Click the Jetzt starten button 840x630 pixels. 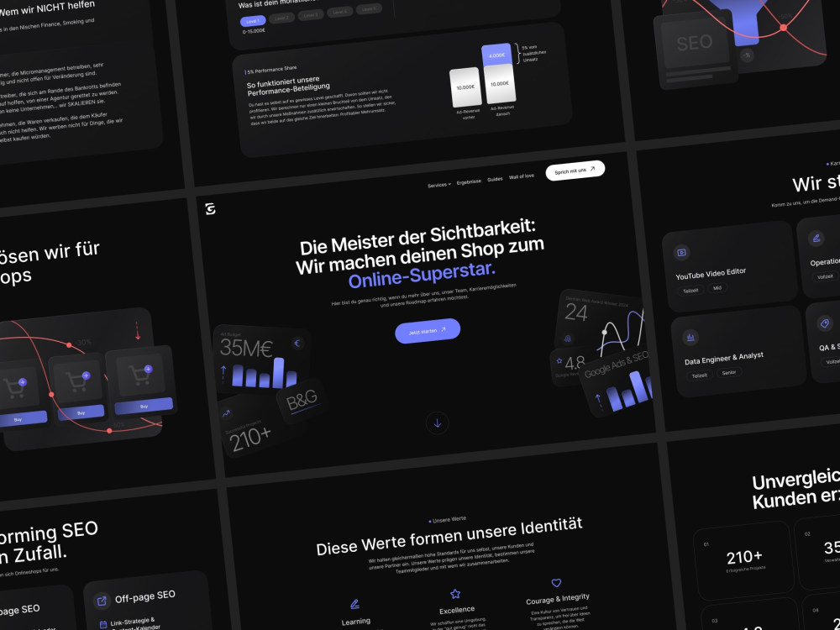(x=428, y=331)
